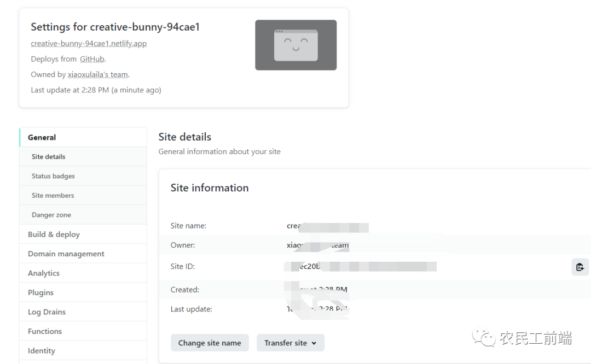Select the General settings section

click(x=83, y=137)
